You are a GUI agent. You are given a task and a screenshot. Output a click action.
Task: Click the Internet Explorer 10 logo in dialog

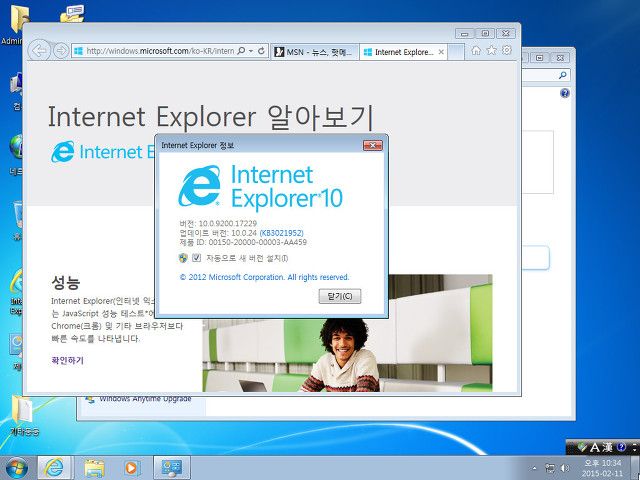(260, 186)
